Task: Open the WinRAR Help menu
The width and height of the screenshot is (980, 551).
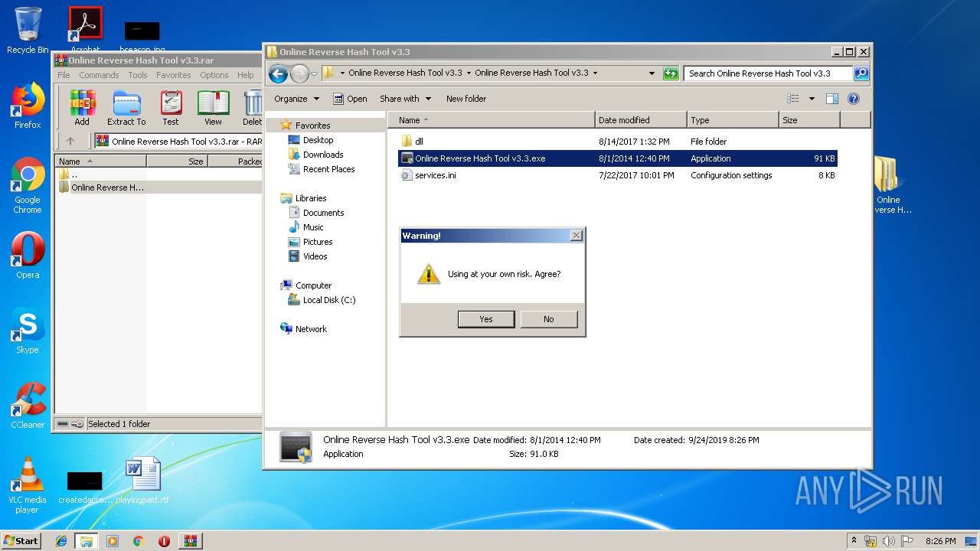Action: coord(245,75)
